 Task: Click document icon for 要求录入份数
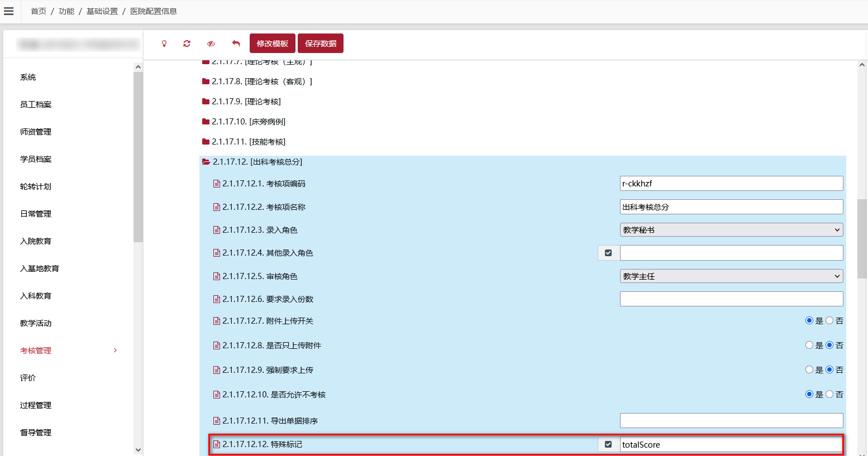pyautogui.click(x=217, y=299)
